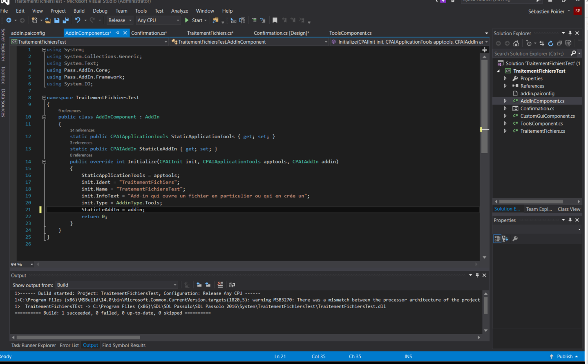Collapse the AddInComponent class outlining region
Viewport: 588px width, 364px height.
[x=44, y=117]
